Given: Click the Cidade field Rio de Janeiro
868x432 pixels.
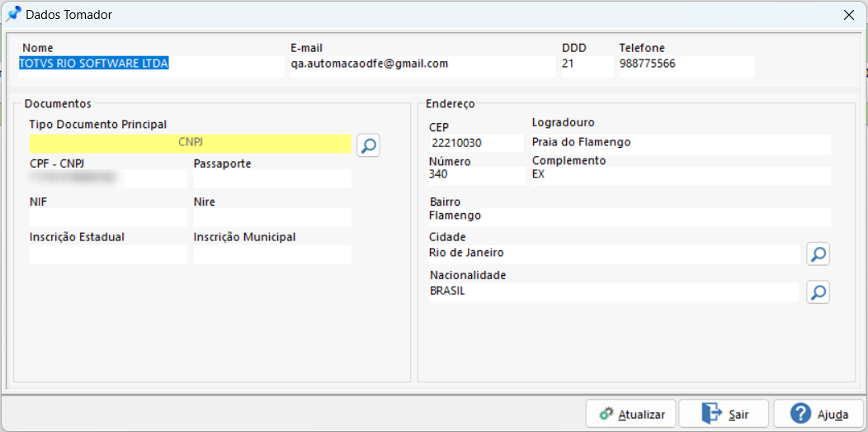Looking at the screenshot, I should (614, 254).
